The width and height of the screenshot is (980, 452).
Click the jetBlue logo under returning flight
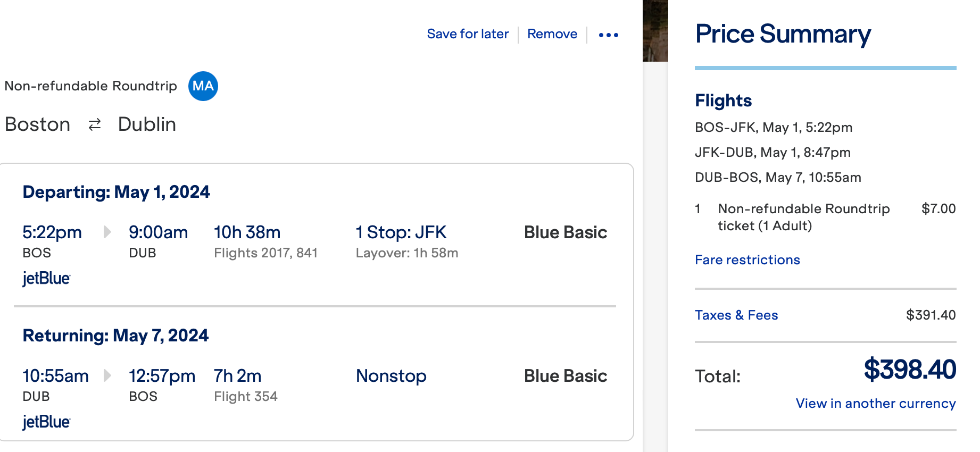pyautogui.click(x=46, y=422)
